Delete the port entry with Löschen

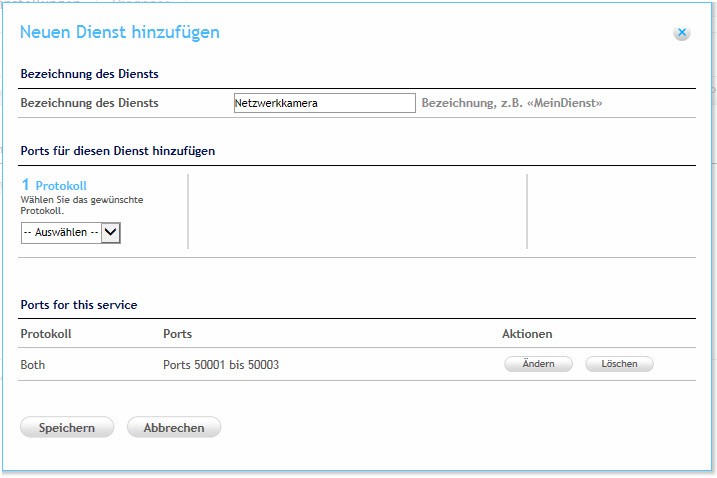tap(618, 365)
